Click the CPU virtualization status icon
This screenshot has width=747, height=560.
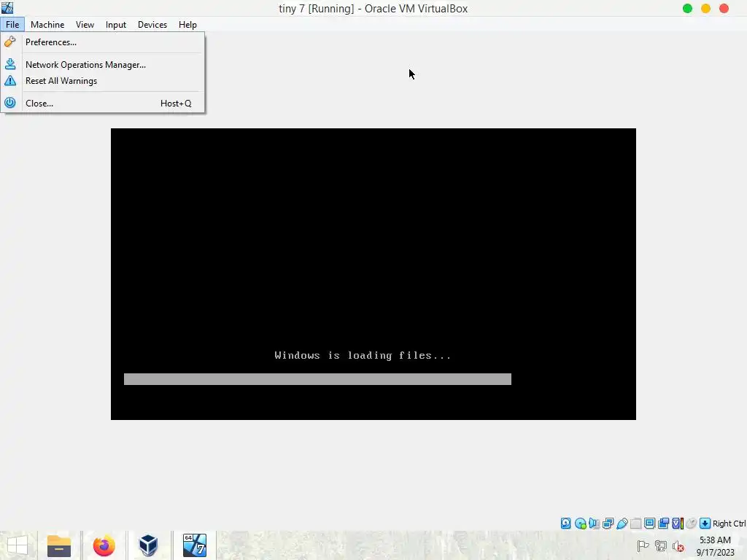pyautogui.click(x=678, y=524)
